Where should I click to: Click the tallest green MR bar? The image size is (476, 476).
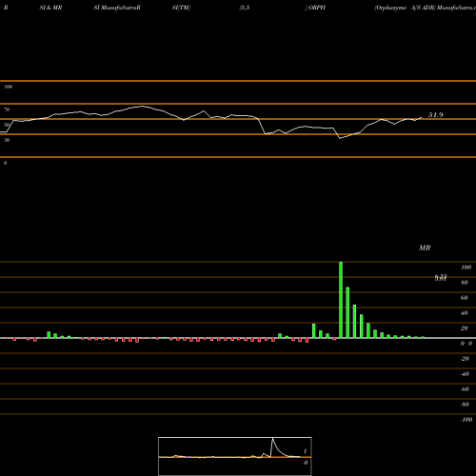tap(341, 300)
